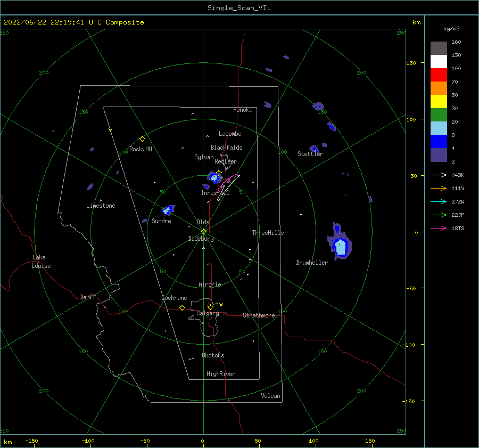Click the Drumheller city label
This screenshot has height=448, width=479.
[x=312, y=263]
